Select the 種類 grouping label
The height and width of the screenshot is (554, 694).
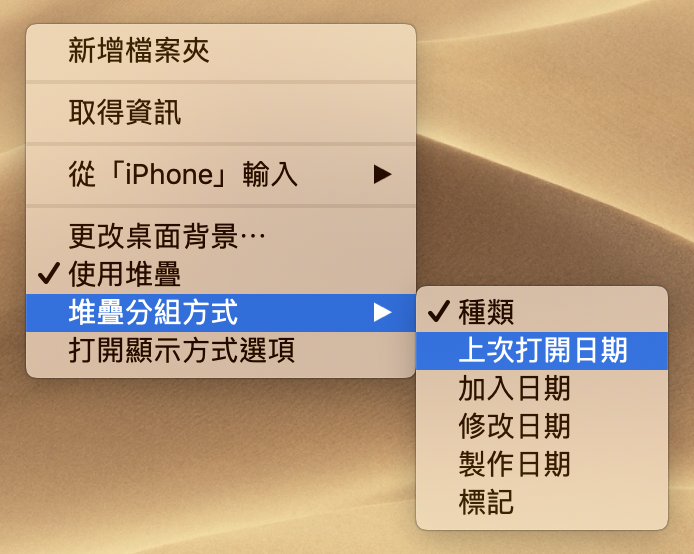pos(486,312)
